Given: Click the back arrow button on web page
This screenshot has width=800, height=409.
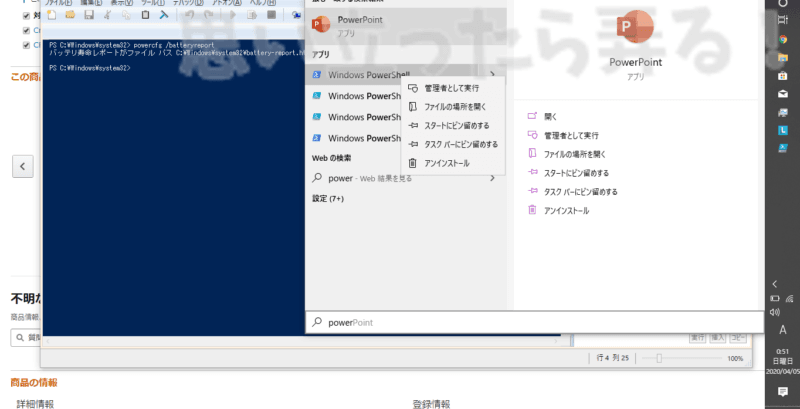Looking at the screenshot, I should tap(23, 166).
